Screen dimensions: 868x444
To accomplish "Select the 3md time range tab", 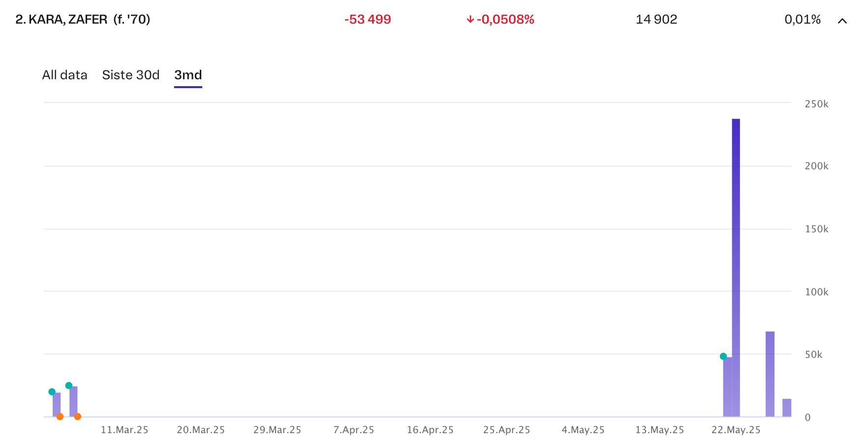I will click(188, 75).
